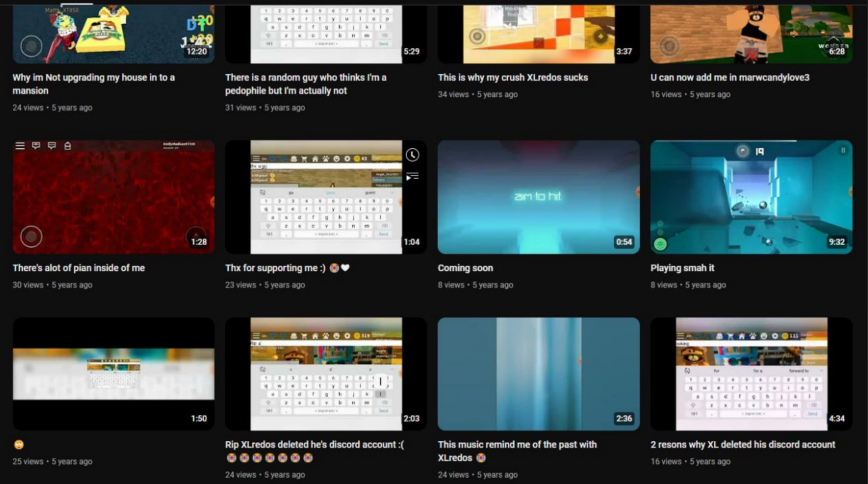The height and width of the screenshot is (484, 868).
Task: Open the 6:28 marwcandylove3 video thumbnail
Action: (751, 34)
